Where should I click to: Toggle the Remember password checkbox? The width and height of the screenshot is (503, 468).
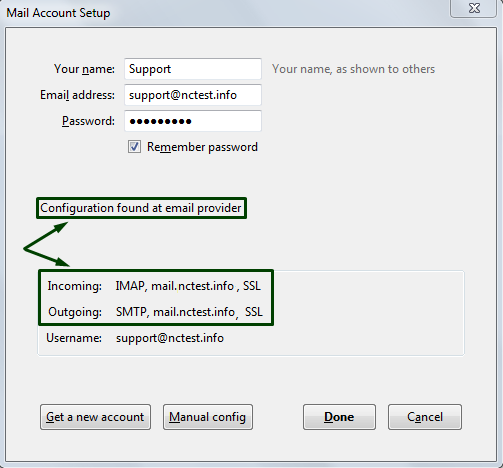(134, 147)
